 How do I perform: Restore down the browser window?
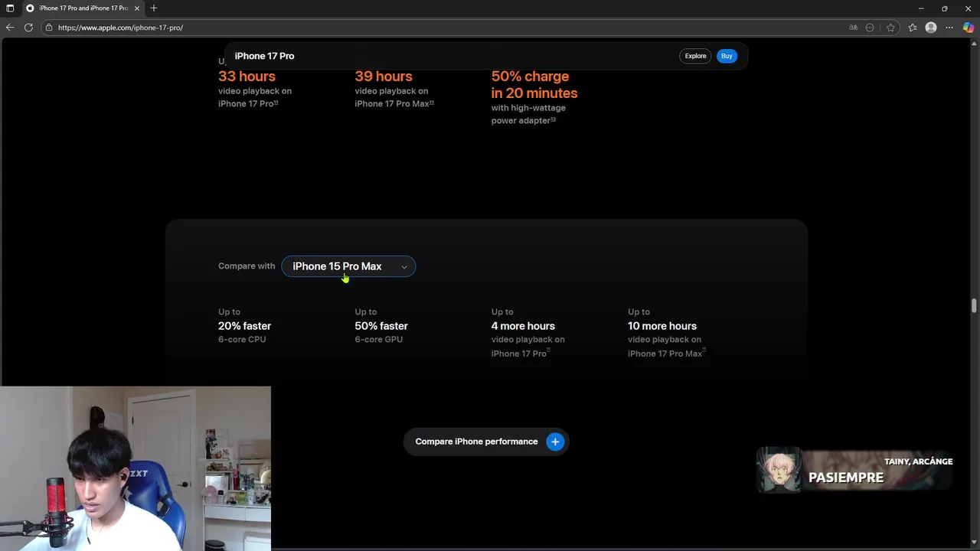coord(945,8)
